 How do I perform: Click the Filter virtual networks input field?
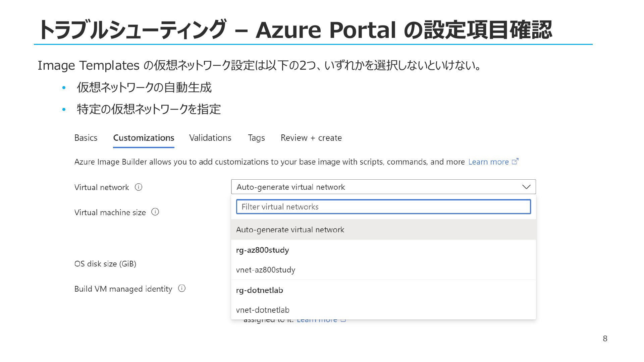coord(383,207)
